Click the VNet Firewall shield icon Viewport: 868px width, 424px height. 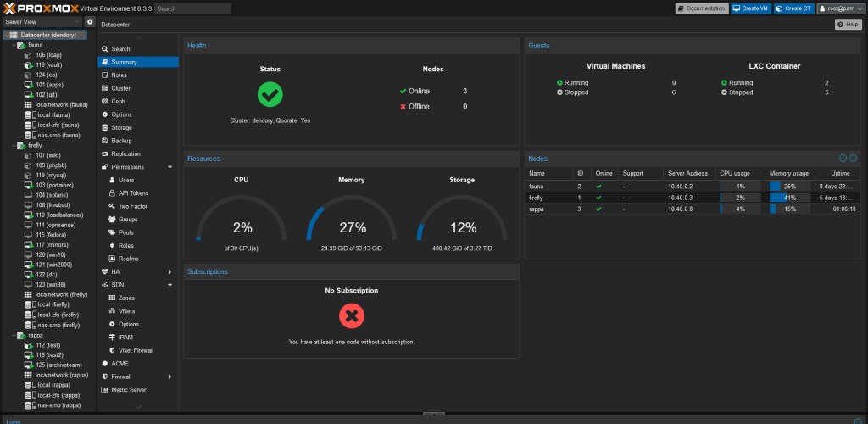pos(113,350)
